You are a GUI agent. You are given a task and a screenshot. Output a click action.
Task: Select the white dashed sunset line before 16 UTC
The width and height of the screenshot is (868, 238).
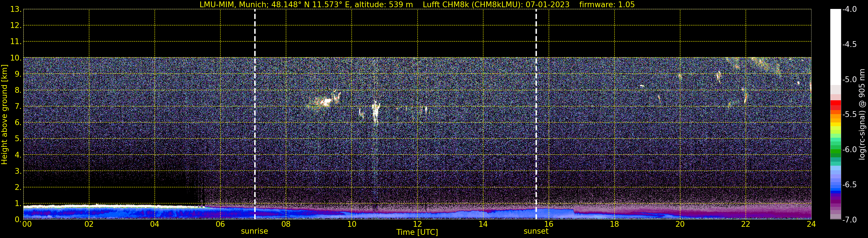click(536, 114)
